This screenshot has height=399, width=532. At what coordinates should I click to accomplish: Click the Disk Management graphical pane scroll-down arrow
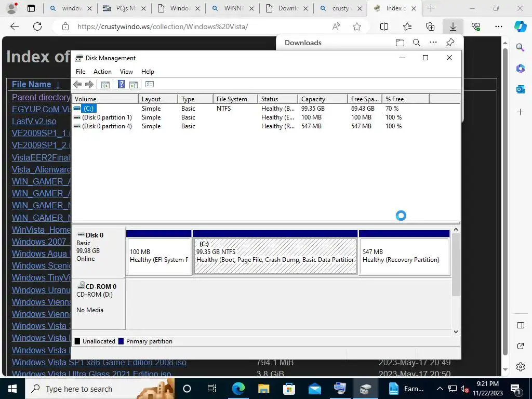(x=456, y=331)
